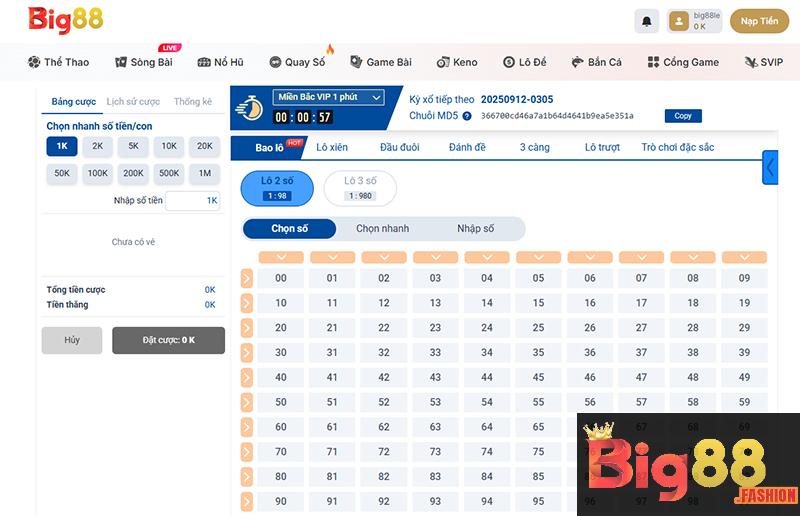
Task: Click the orange arrow beside row 30
Action: point(247,353)
